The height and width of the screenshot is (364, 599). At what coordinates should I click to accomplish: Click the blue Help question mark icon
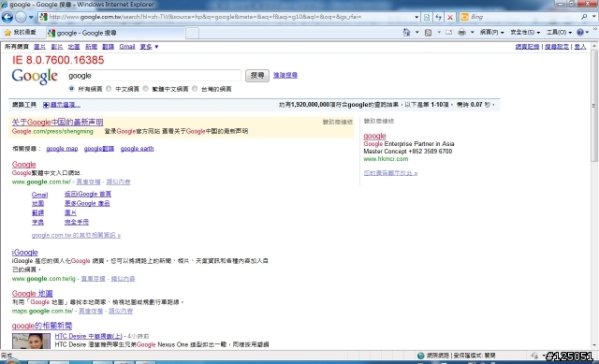[580, 33]
